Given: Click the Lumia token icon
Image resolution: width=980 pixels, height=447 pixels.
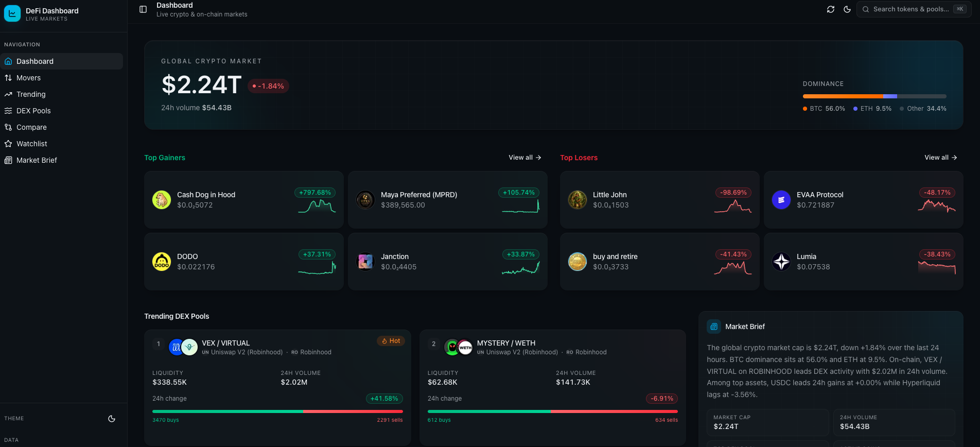Looking at the screenshot, I should tap(781, 262).
